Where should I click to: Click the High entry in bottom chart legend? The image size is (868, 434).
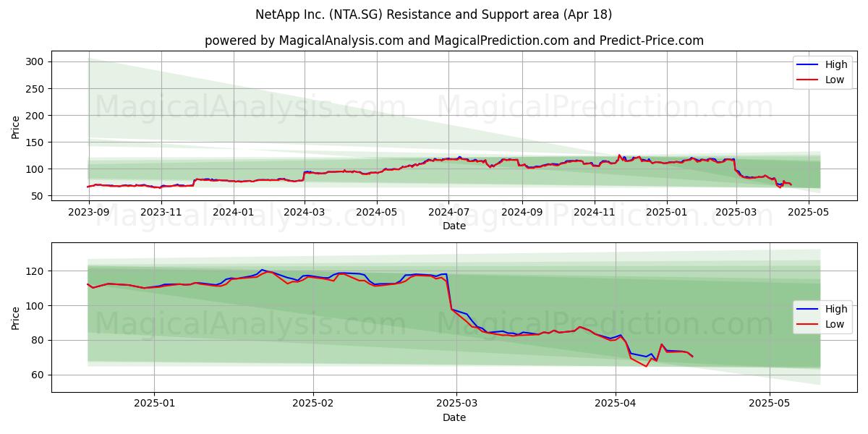tap(824, 309)
